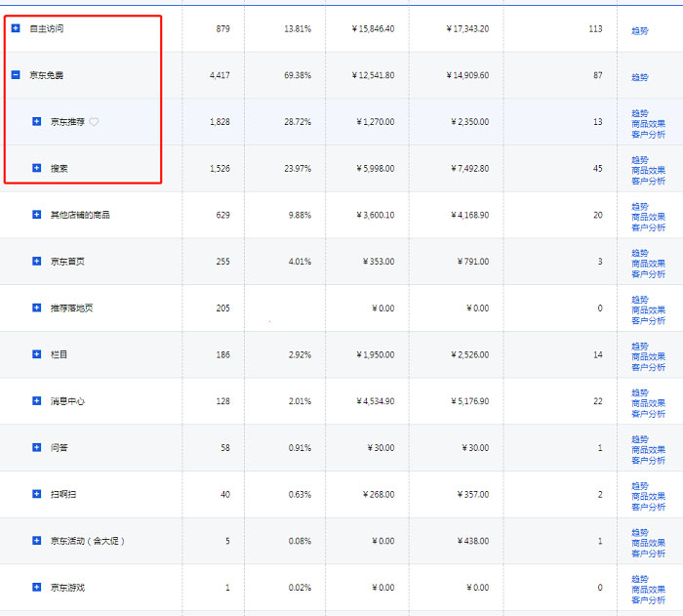
Task: Click plus icon next to 扫啊扫
Action: pos(36,494)
